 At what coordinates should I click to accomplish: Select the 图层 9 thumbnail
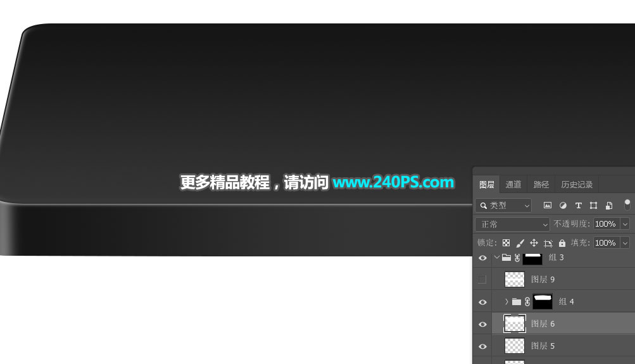click(515, 279)
